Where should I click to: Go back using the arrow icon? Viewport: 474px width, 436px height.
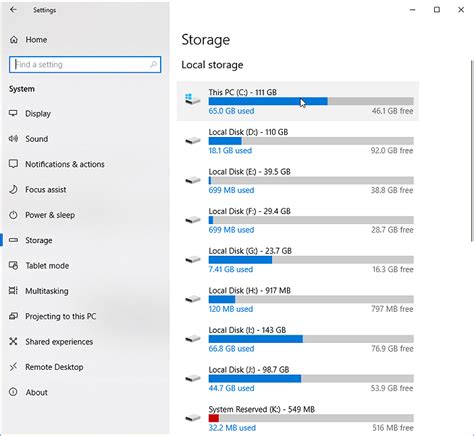click(x=13, y=10)
